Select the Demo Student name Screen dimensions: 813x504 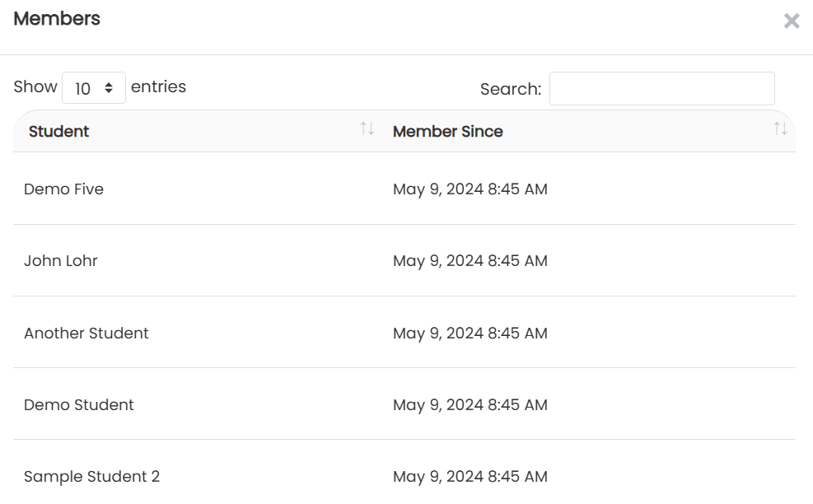(x=79, y=404)
